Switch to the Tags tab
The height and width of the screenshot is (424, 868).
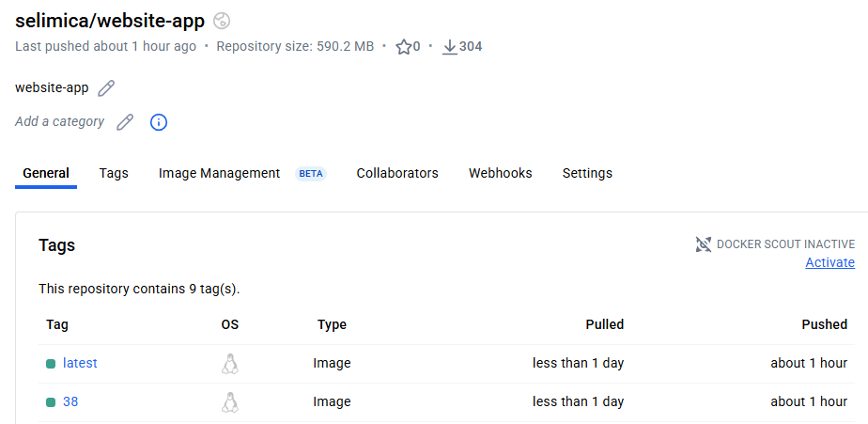tap(114, 173)
